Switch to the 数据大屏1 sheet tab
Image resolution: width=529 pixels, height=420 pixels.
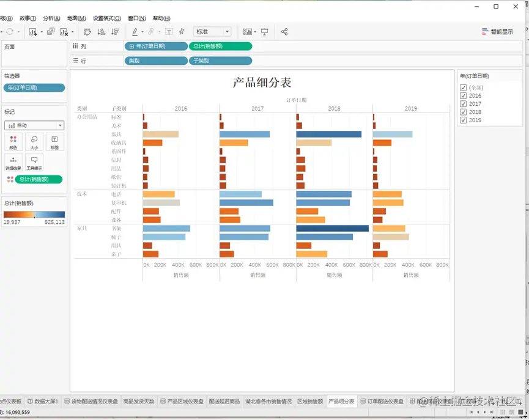[x=43, y=401]
